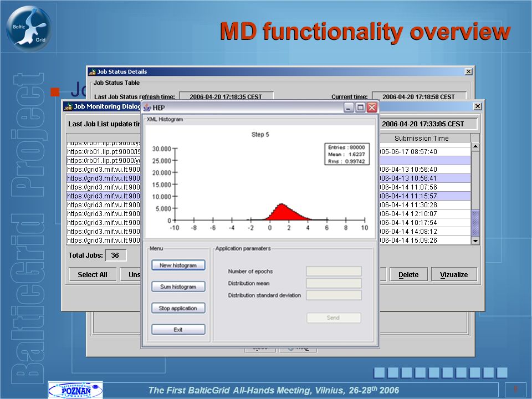Image resolution: width=532 pixels, height=399 pixels.
Task: Focus the Number of epochs field
Action: click(x=334, y=271)
